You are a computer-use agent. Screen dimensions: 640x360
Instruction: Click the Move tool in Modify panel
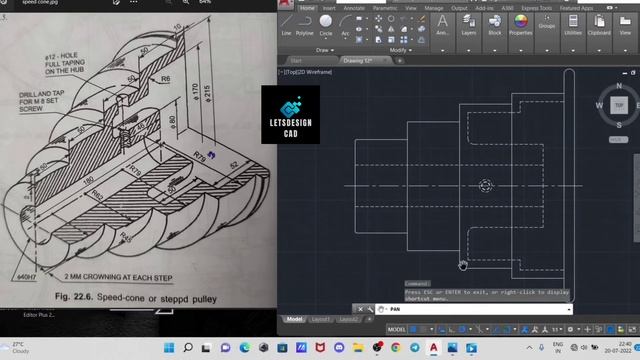click(x=378, y=19)
